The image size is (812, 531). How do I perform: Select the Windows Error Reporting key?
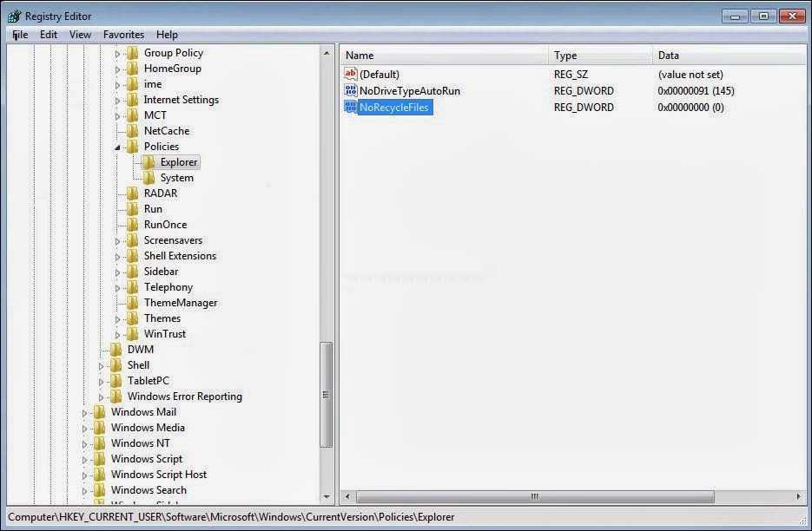(184, 397)
